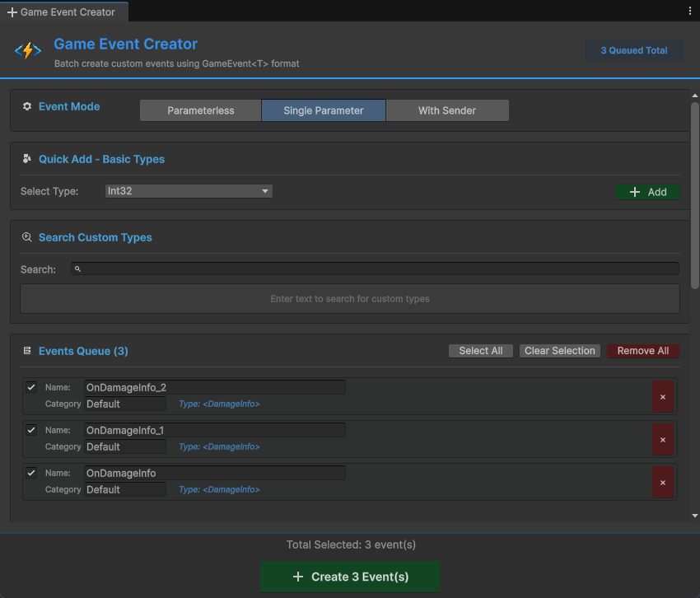Screen dimensions: 700x598
Task: Uncheck the OnDamageInfo event checkbox
Action: (x=30, y=473)
